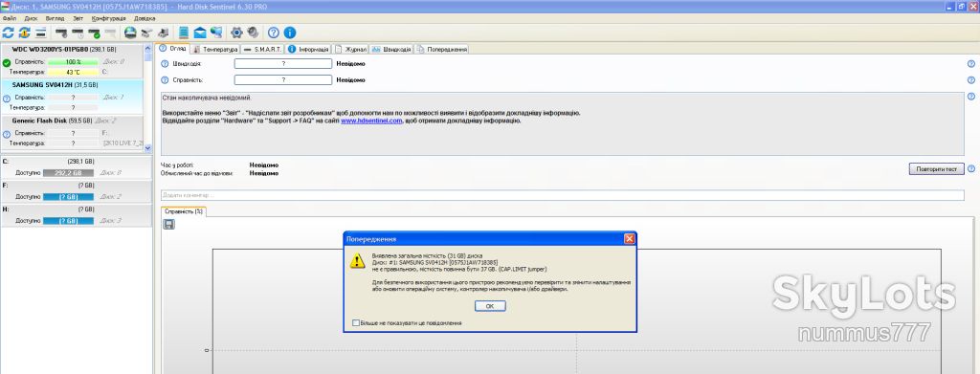This screenshot has height=374, width=980.
Task: Open the Довідка menu
Action: coord(145,19)
